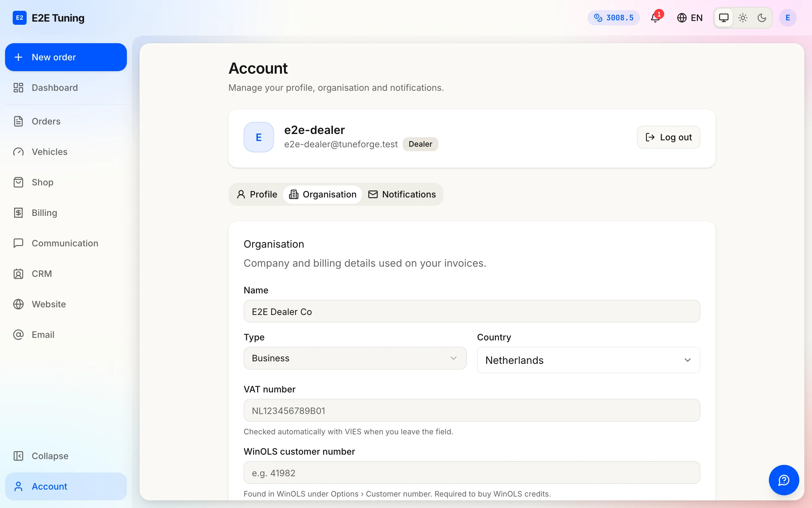Open the Shop page
812x508 pixels.
coord(66,183)
